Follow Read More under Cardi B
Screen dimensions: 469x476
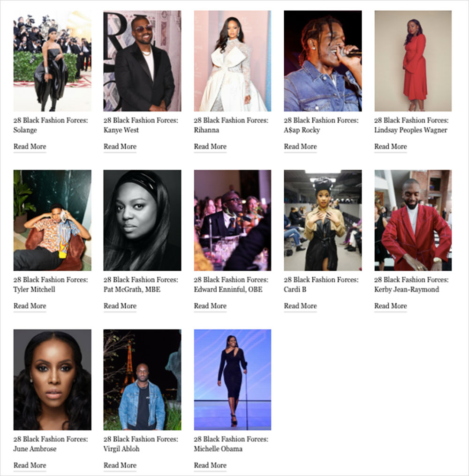tap(300, 306)
